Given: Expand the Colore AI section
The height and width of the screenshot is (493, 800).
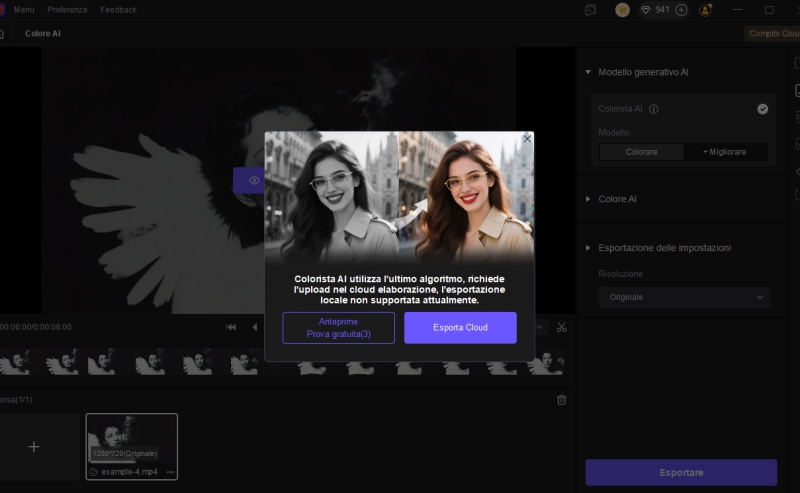Looking at the screenshot, I should click(x=588, y=199).
